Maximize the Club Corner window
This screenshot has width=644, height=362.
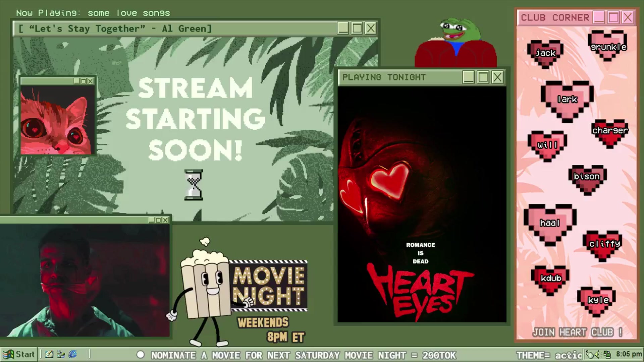(613, 17)
